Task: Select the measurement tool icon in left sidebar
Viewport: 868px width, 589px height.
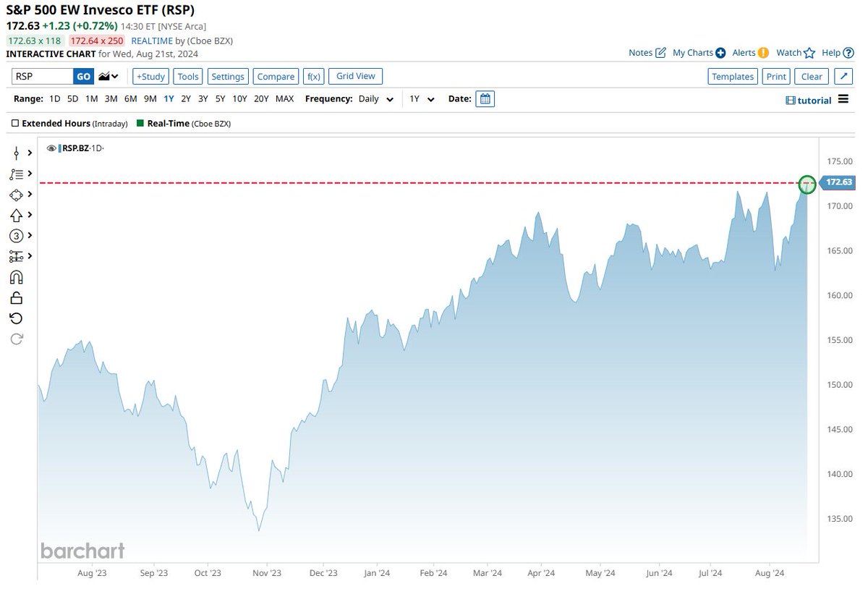Action: coord(16,256)
